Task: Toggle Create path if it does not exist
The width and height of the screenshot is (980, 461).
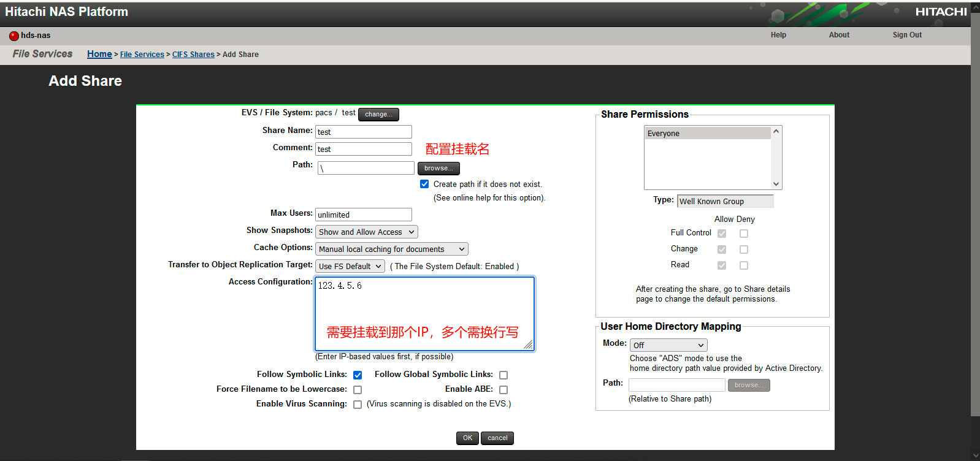Action: point(424,184)
